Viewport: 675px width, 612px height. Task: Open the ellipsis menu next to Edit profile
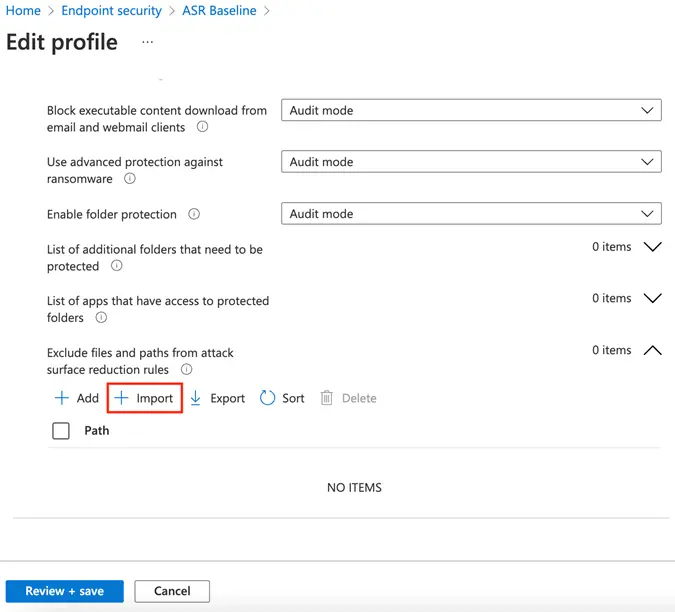[148, 42]
